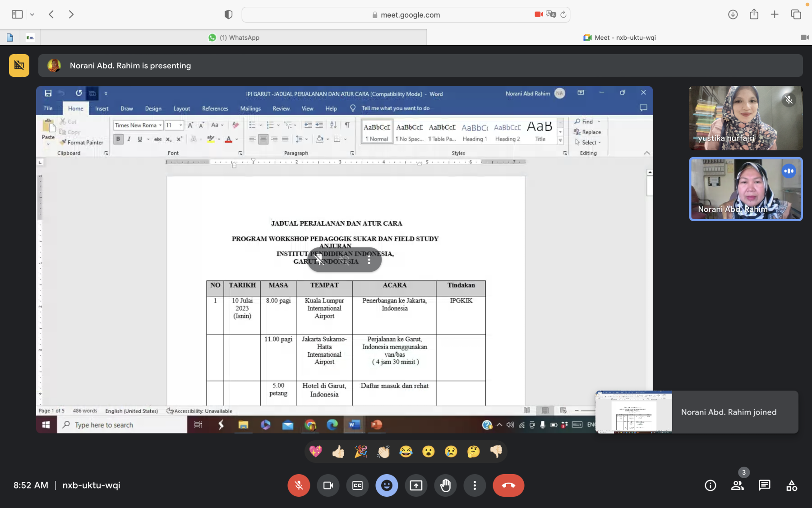Open translate icon in address bar
The height and width of the screenshot is (508, 812).
point(551,14)
